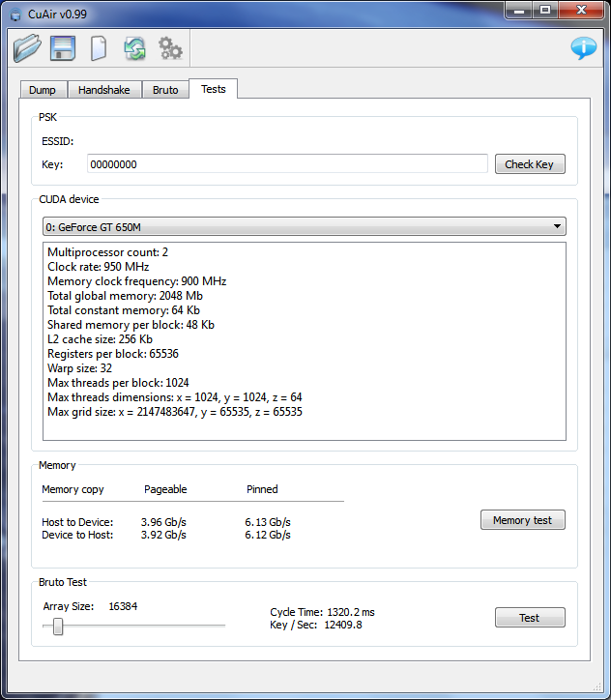The image size is (611, 700).
Task: Click the Pinned column header
Action: 262,489
